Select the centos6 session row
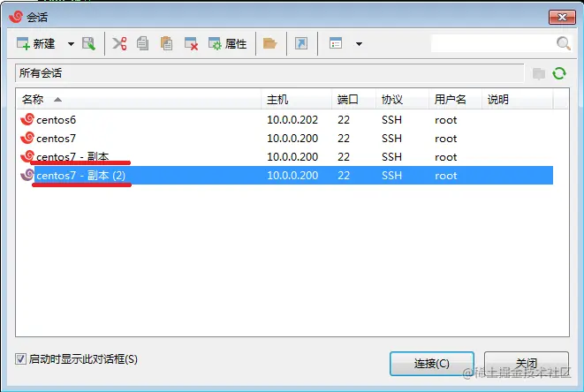Screen dimensions: 584x392 (284, 120)
